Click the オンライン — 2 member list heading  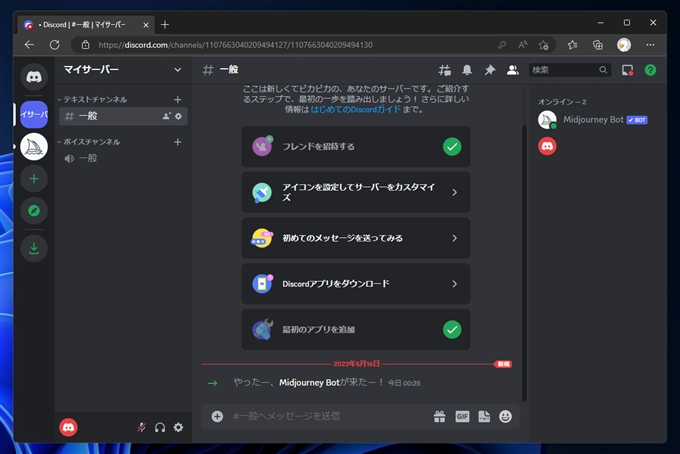point(562,102)
